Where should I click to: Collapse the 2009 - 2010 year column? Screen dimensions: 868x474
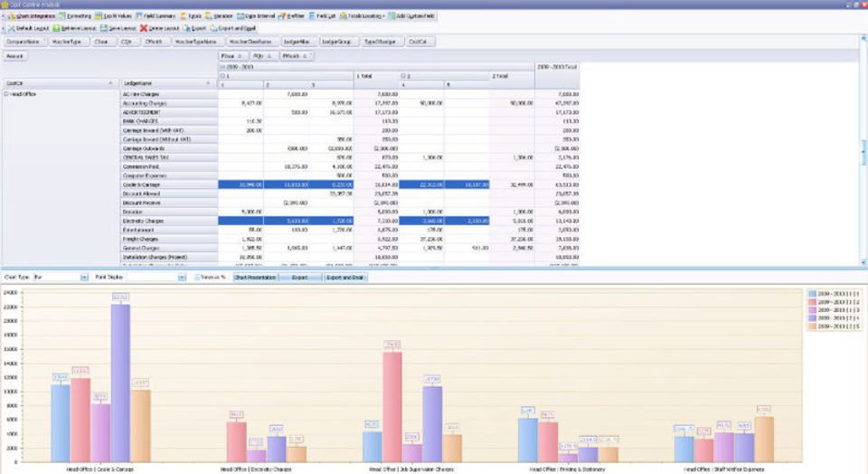pos(223,67)
